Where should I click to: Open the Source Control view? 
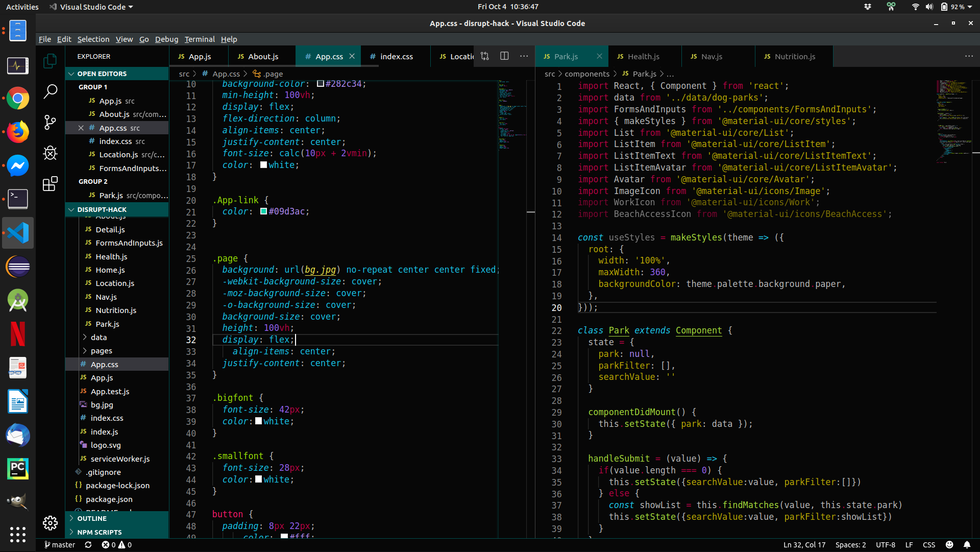pos(50,122)
